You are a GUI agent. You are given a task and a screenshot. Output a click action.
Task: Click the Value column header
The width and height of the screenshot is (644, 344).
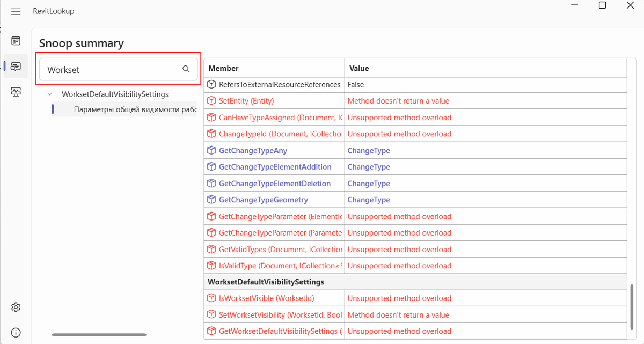(359, 68)
